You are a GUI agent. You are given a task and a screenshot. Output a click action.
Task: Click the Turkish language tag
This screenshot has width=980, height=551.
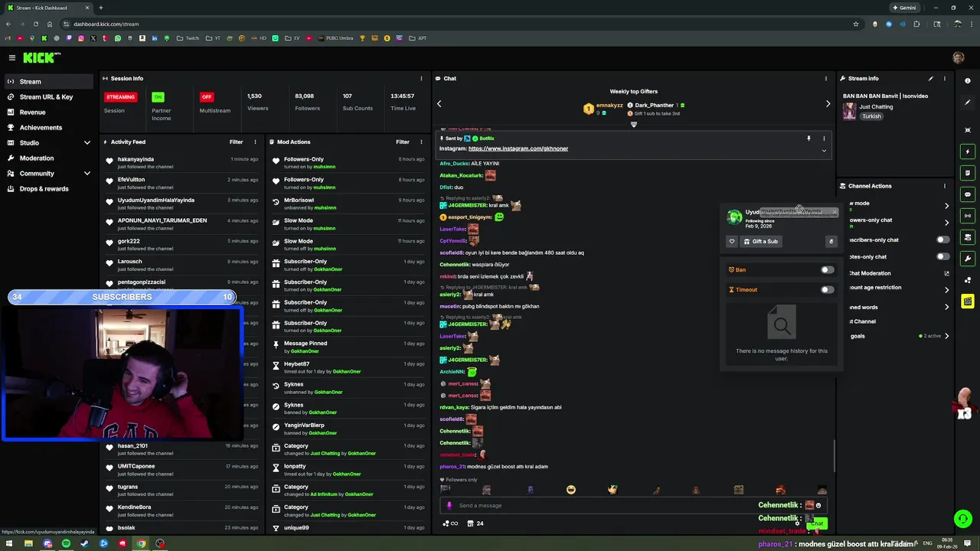[871, 116]
